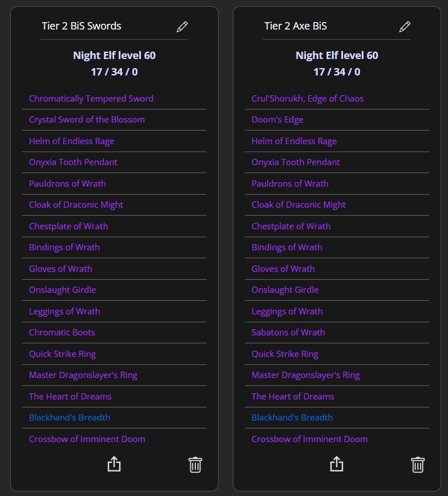Open Chromatic Boots item link
448x496 pixels.
(x=62, y=333)
